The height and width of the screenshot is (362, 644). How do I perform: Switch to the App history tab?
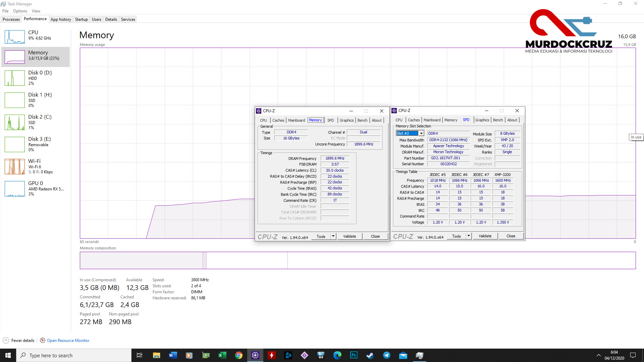[61, 19]
